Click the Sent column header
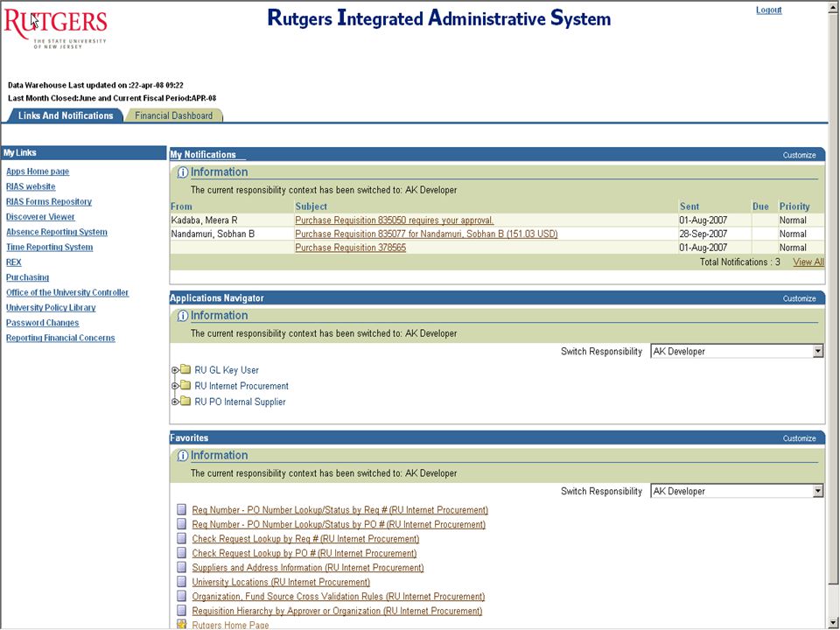 point(689,206)
